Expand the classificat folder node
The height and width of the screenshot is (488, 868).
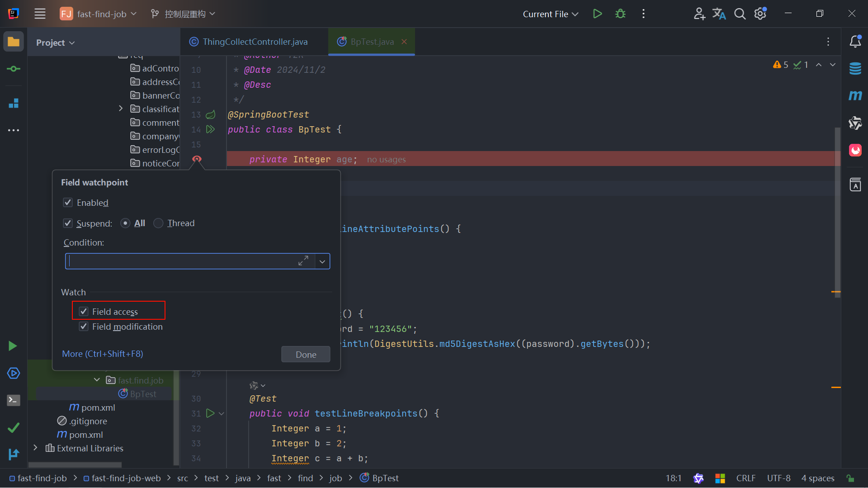tap(121, 109)
